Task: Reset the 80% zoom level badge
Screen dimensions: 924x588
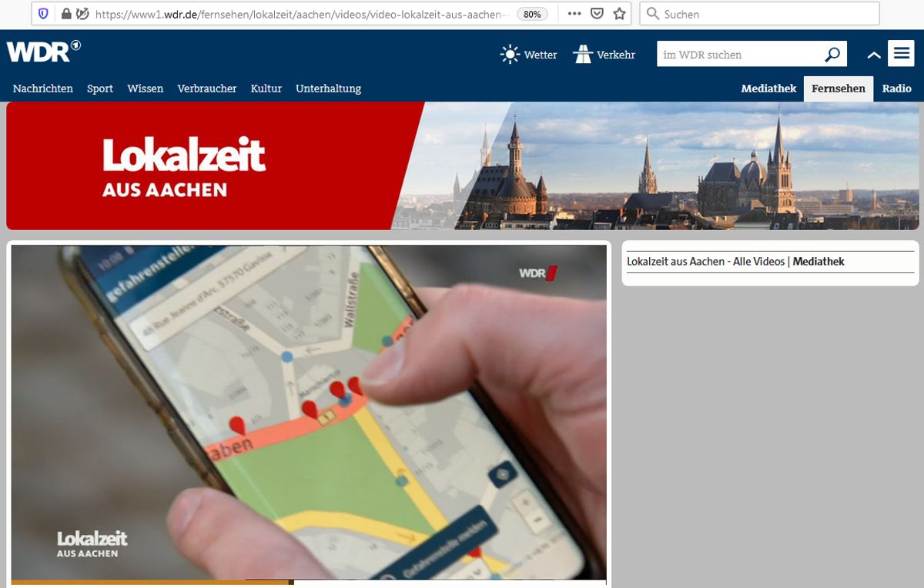Action: 532,14
